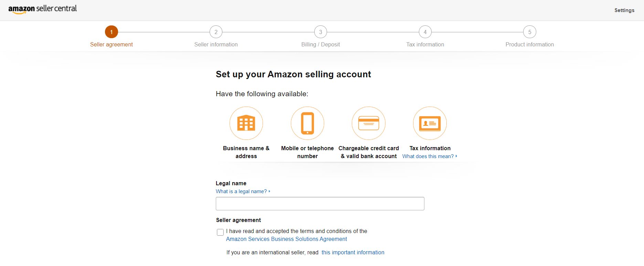Select the Business name & address building icon
Viewport: 644px width, 266px height.
pos(246,123)
